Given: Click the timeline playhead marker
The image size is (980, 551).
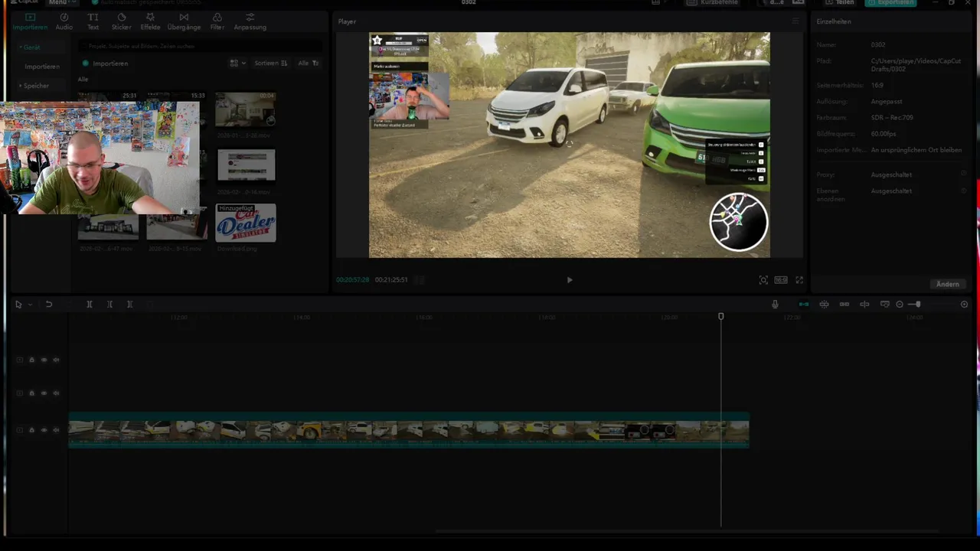Looking at the screenshot, I should (x=720, y=316).
